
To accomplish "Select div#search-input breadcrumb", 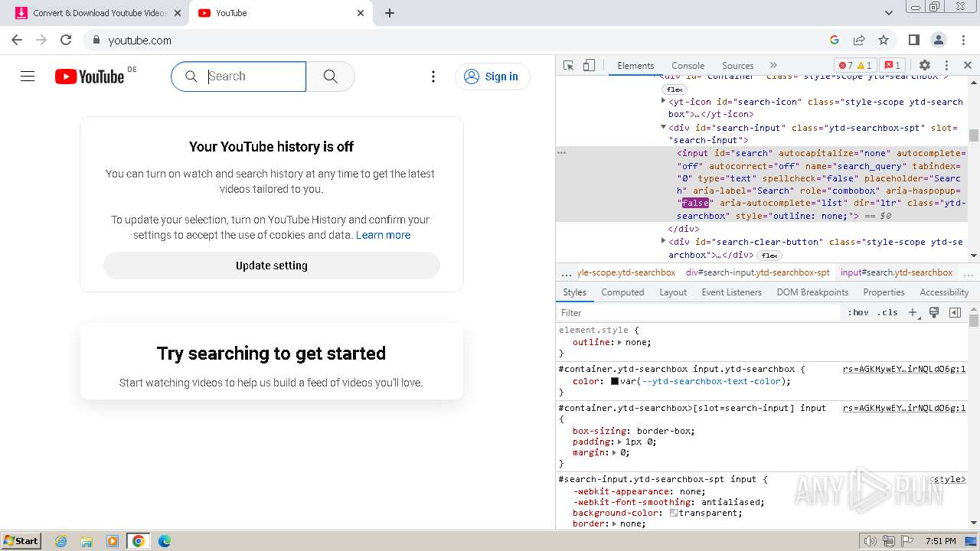I will click(x=758, y=272).
